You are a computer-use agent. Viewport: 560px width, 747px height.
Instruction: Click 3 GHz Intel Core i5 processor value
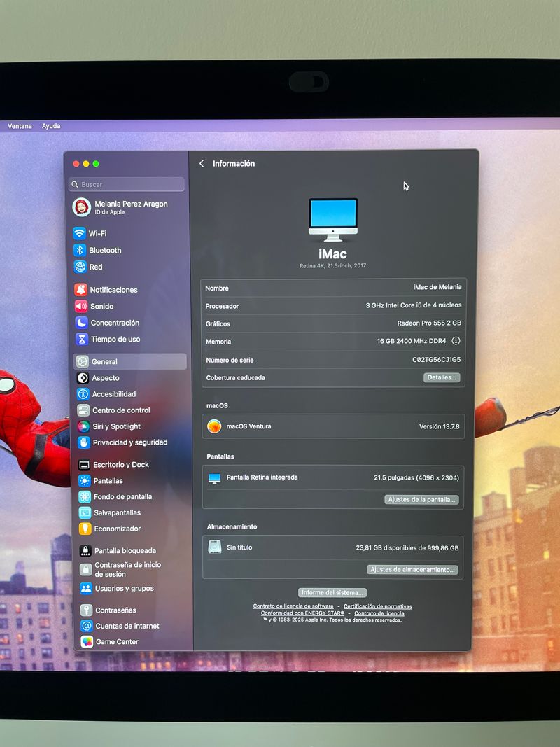(x=413, y=305)
